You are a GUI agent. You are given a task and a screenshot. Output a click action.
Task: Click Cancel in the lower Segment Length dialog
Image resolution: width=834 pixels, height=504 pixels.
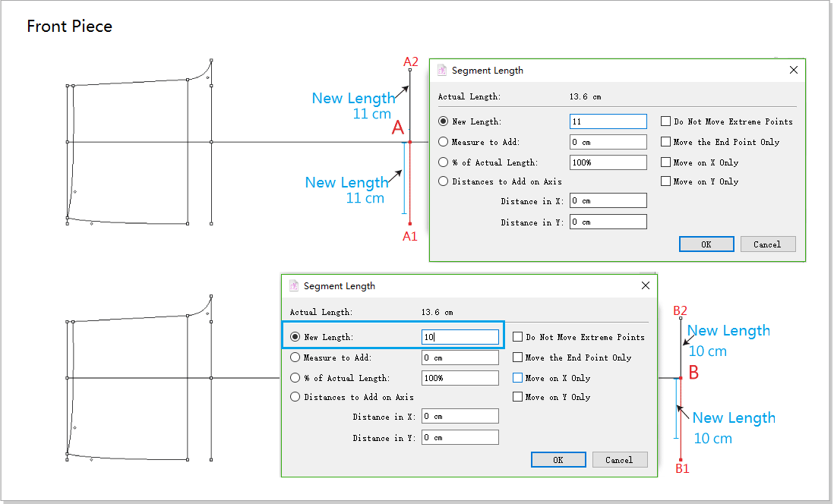(619, 460)
